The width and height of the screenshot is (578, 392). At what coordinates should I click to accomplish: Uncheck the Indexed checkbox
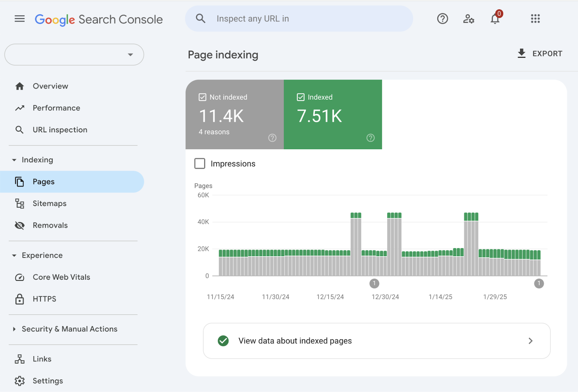point(301,97)
